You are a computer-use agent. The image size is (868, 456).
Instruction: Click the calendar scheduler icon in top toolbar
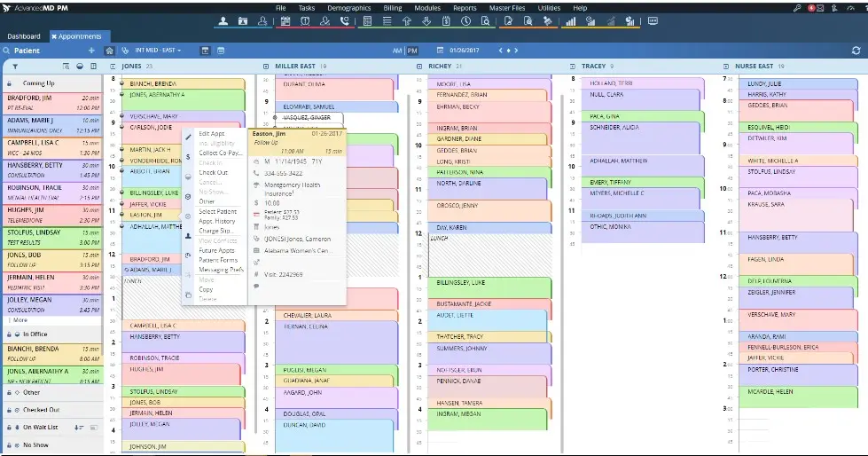coord(285,21)
